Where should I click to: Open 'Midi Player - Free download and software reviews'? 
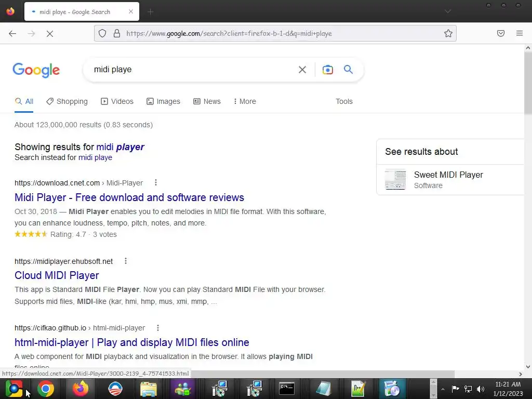pyautogui.click(x=129, y=197)
